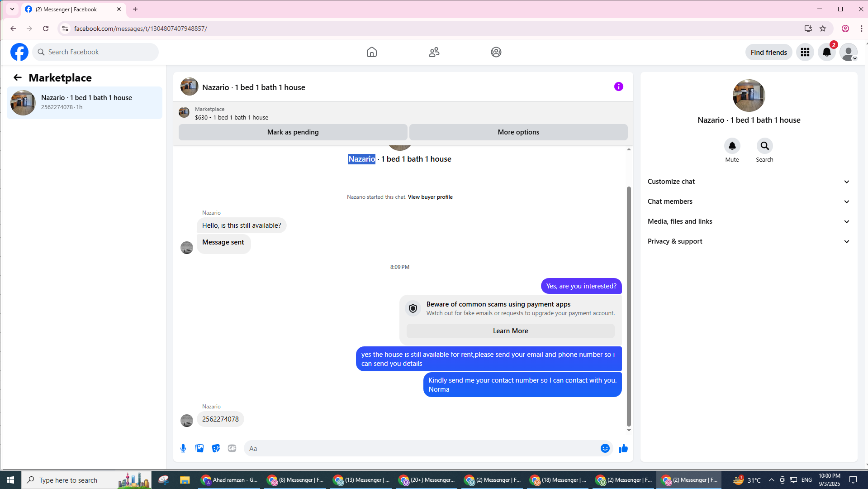Screen dimensions: 868x489
Task: Click the Mark as pending button
Action: 293,132
